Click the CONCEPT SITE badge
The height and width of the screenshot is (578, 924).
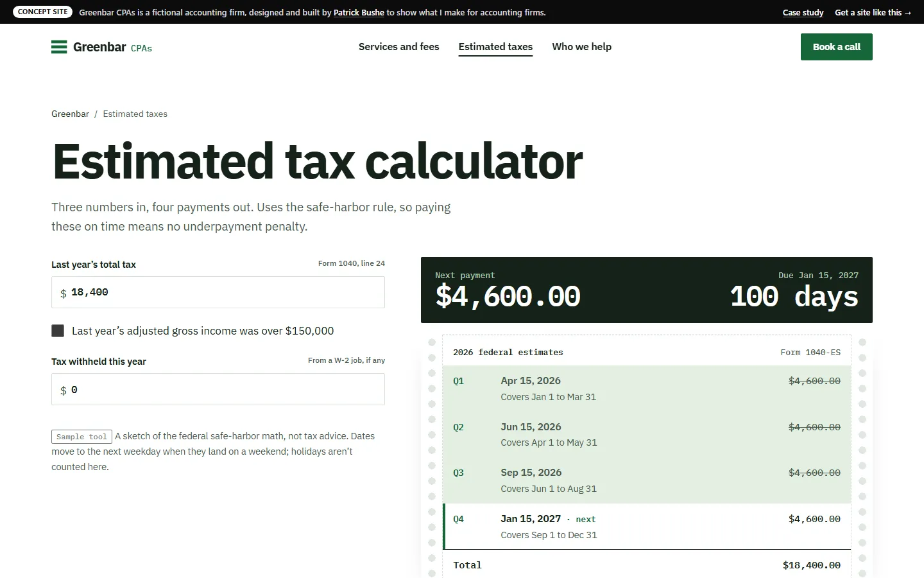(43, 12)
